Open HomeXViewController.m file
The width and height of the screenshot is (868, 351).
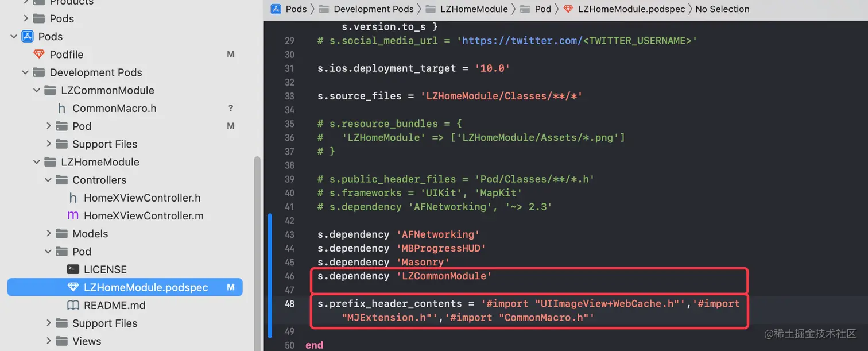(144, 216)
